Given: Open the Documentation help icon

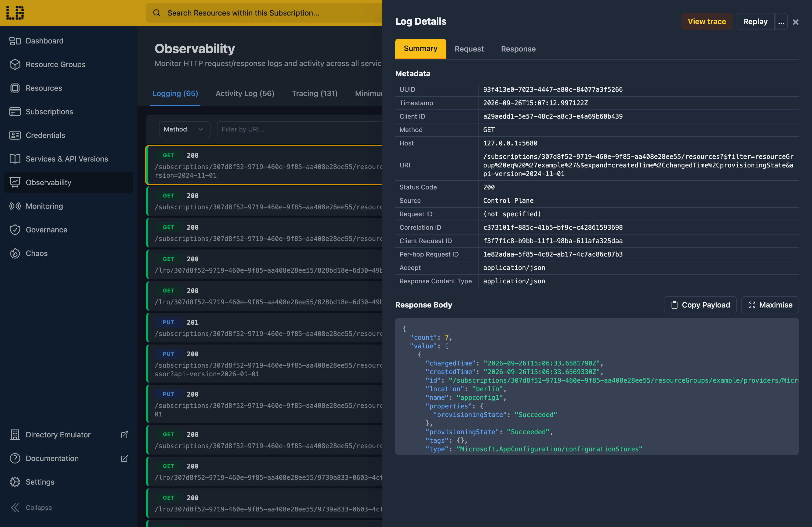Looking at the screenshot, I should pyautogui.click(x=15, y=458).
